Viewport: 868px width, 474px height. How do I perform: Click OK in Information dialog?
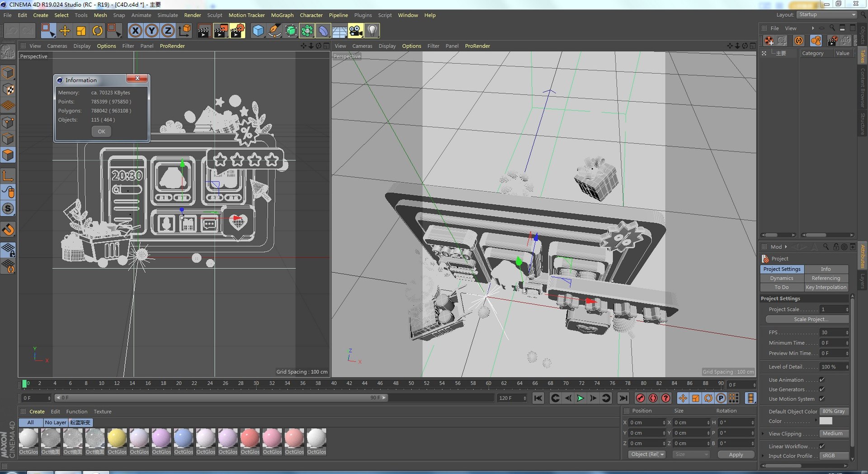(x=101, y=132)
